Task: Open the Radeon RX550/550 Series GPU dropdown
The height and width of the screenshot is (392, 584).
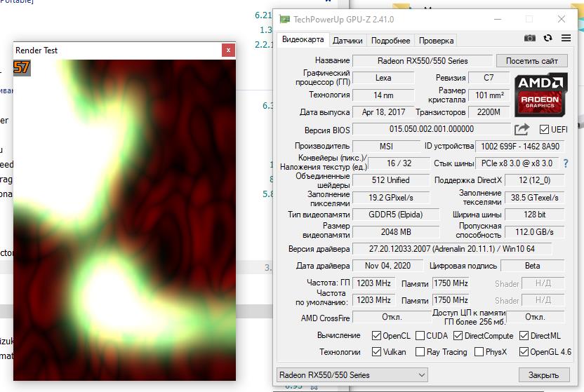Action: point(352,375)
